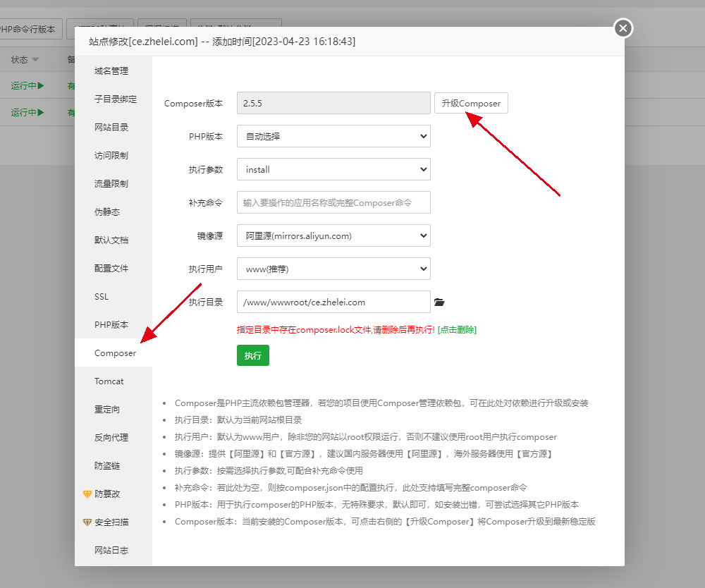Open the 安全扫描 premium tab
Image resolution: width=705 pixels, height=588 pixels.
coord(114,522)
